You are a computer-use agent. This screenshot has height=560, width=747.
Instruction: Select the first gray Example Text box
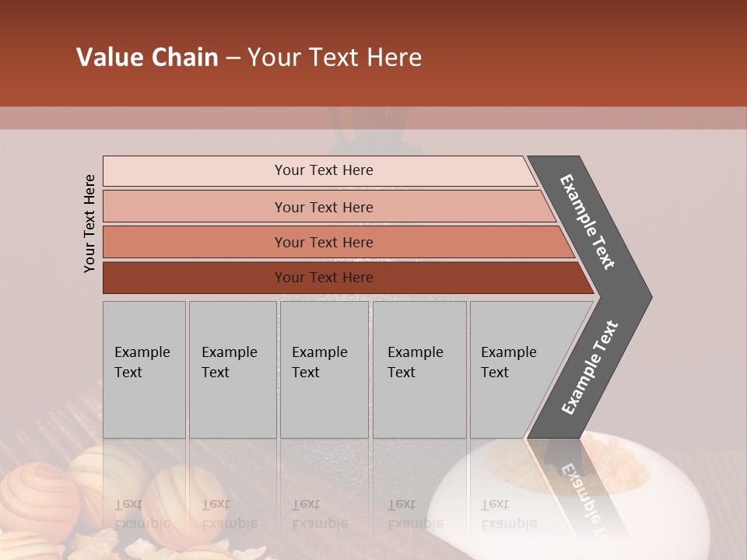pos(144,369)
